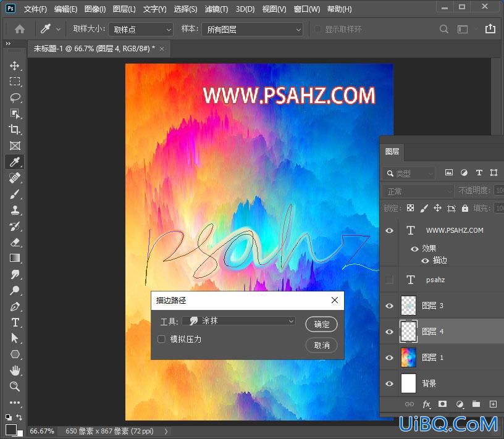Viewport: 504px width, 439px height.
Task: Lock all with padlock icon
Action: tap(465, 208)
